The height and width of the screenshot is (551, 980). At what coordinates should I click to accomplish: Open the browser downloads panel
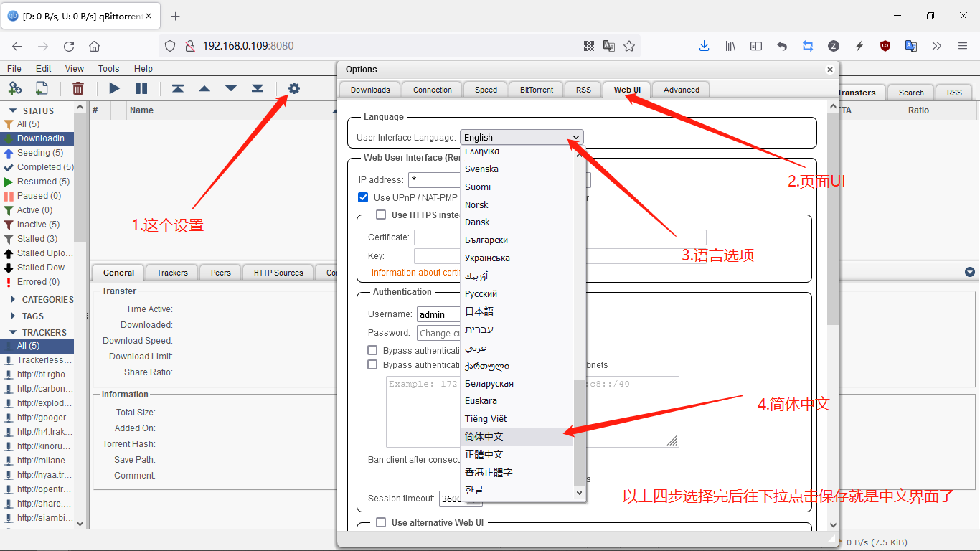coord(705,46)
